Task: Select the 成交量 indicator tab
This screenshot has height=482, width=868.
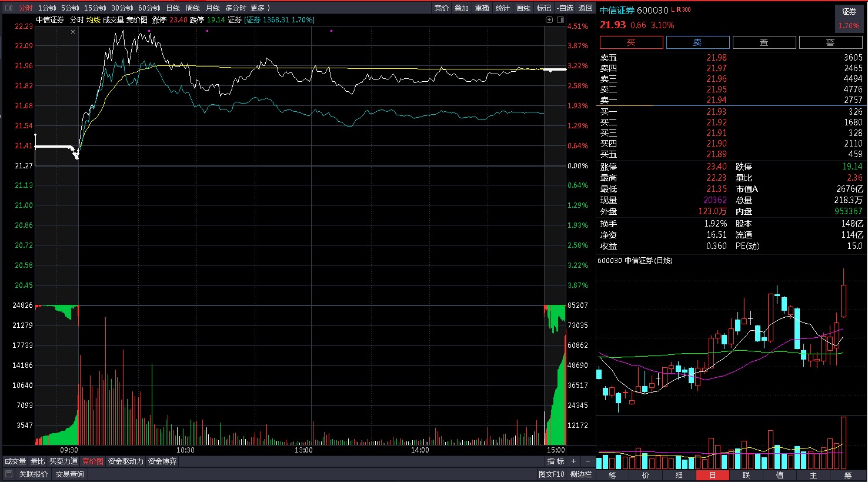Action: pos(15,461)
